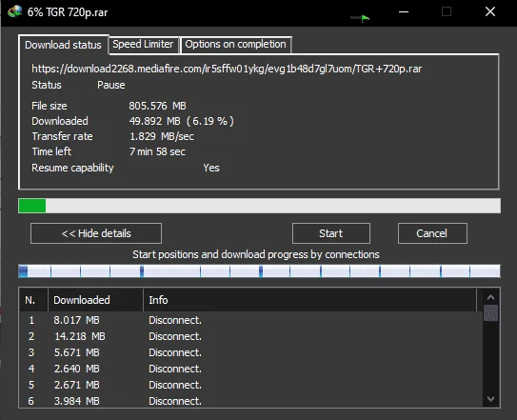Click the 1.829 MB/sec transfer rate
This screenshot has height=420, width=517.
click(x=162, y=136)
